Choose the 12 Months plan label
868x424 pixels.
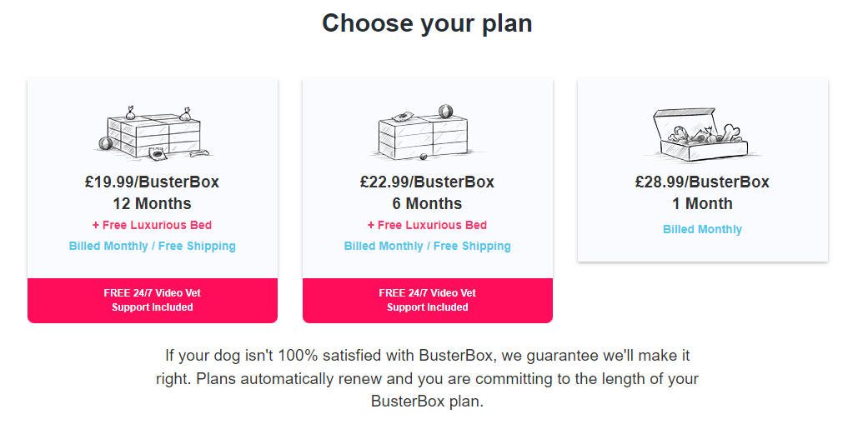152,204
